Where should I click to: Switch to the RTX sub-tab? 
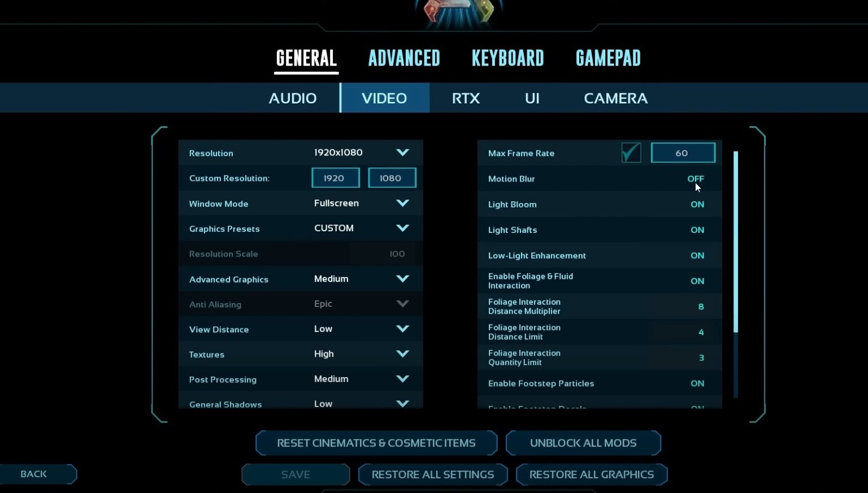(x=465, y=98)
